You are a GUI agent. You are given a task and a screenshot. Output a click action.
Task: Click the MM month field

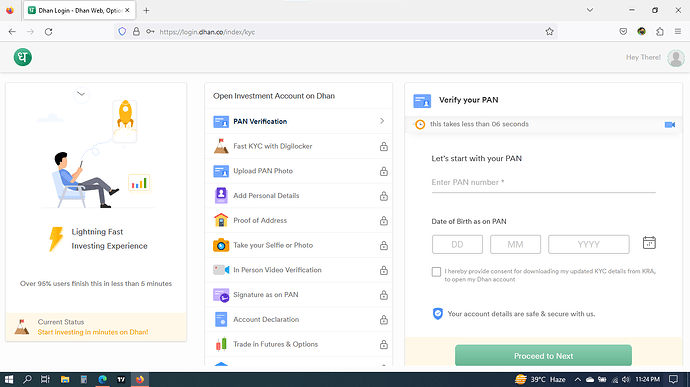coord(515,244)
